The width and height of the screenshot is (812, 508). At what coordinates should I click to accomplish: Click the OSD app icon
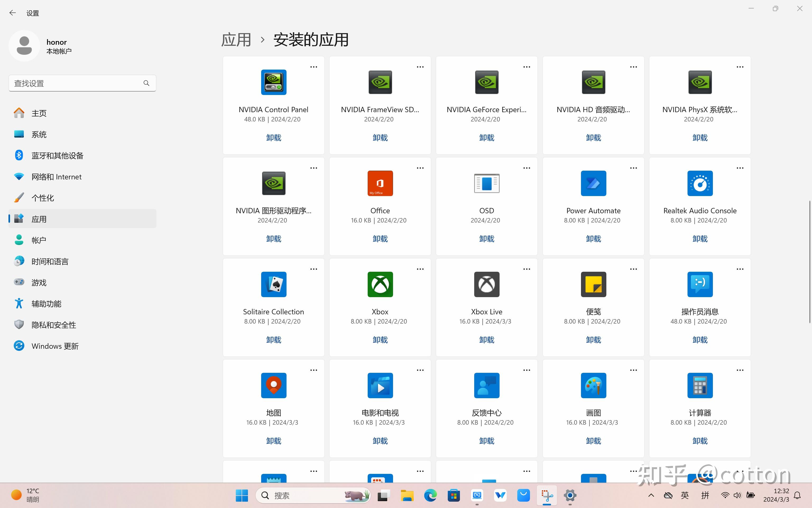487,183
